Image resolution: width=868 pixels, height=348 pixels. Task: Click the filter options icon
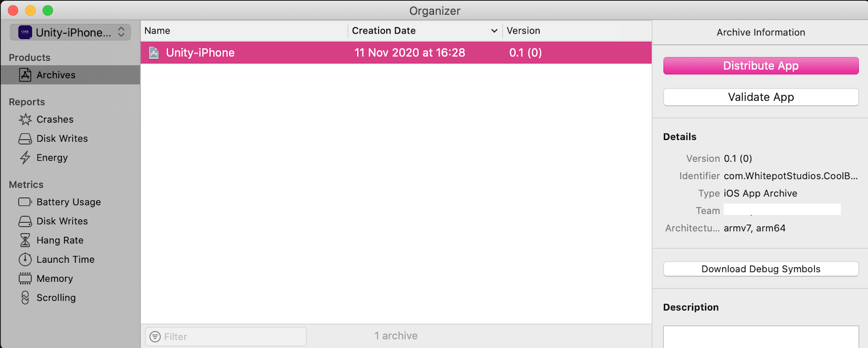coord(155,337)
